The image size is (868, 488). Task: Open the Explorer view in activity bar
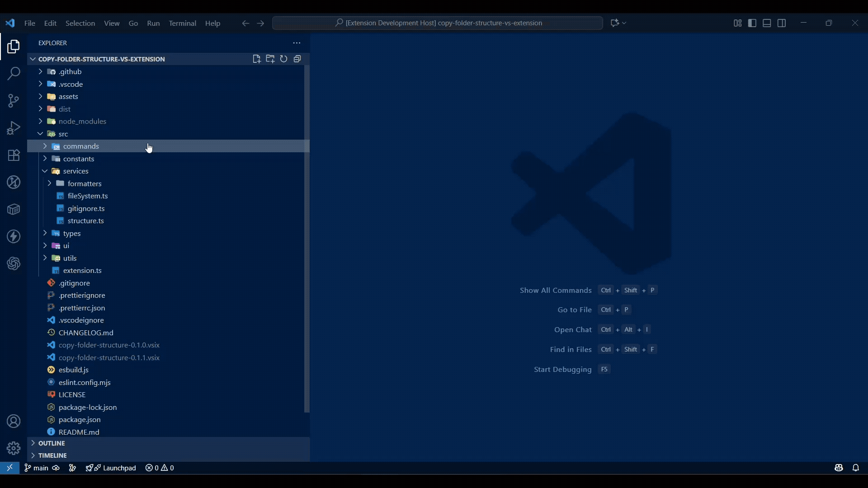tap(14, 47)
